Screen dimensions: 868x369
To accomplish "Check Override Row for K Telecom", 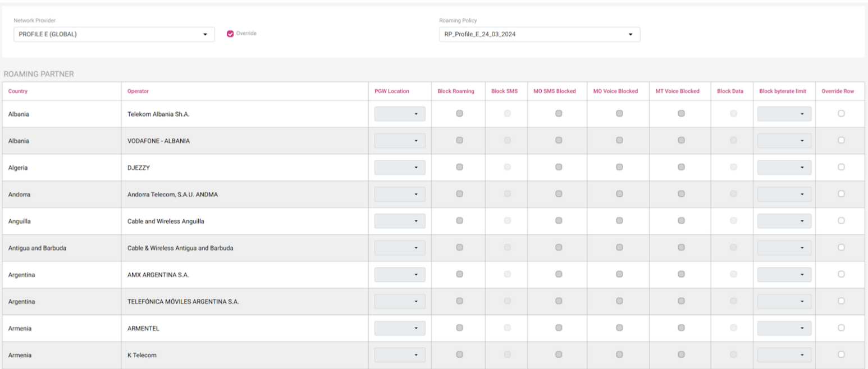I will point(841,354).
